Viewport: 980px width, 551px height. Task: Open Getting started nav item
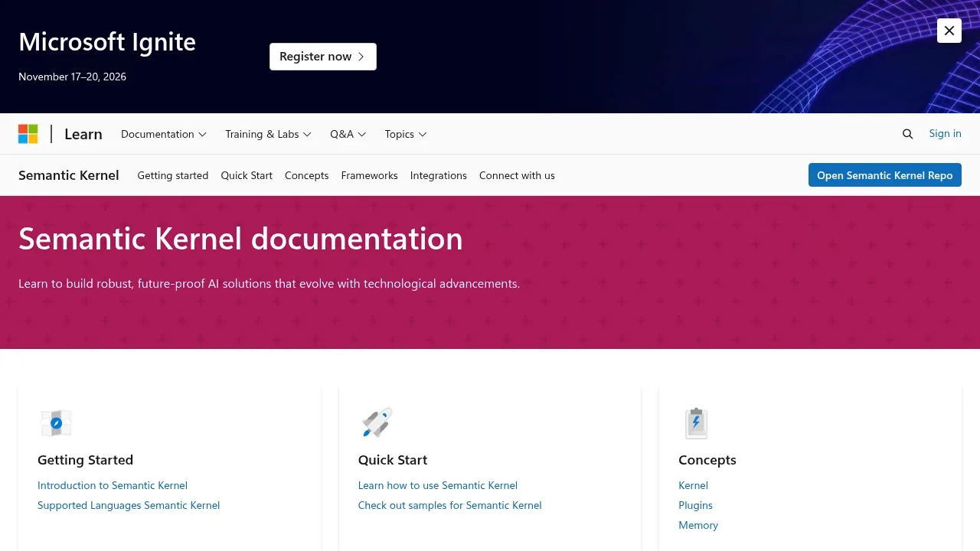pyautogui.click(x=173, y=175)
